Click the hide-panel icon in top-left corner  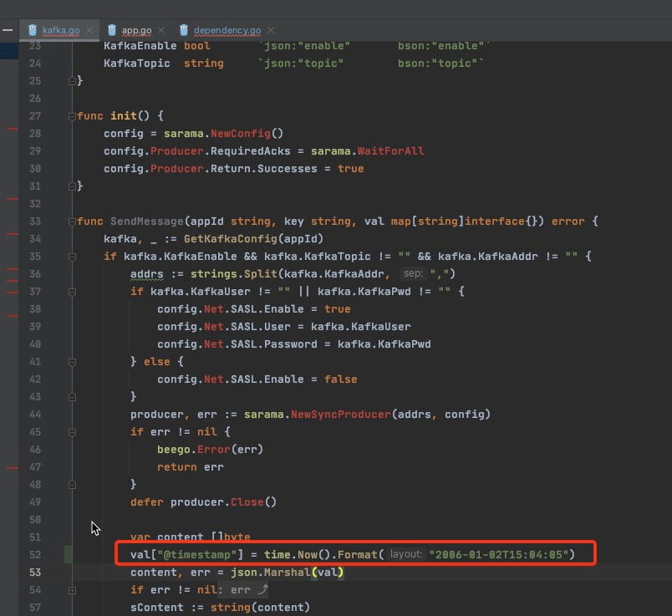(x=7, y=29)
